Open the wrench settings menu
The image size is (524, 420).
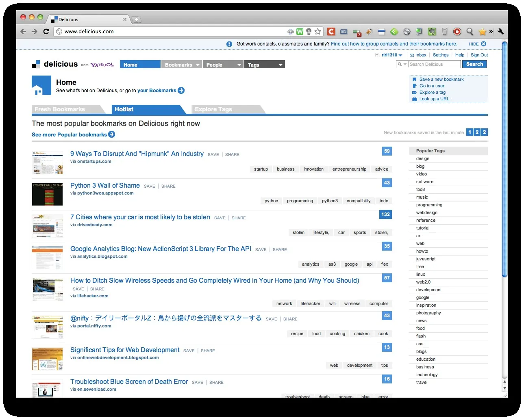[500, 31]
